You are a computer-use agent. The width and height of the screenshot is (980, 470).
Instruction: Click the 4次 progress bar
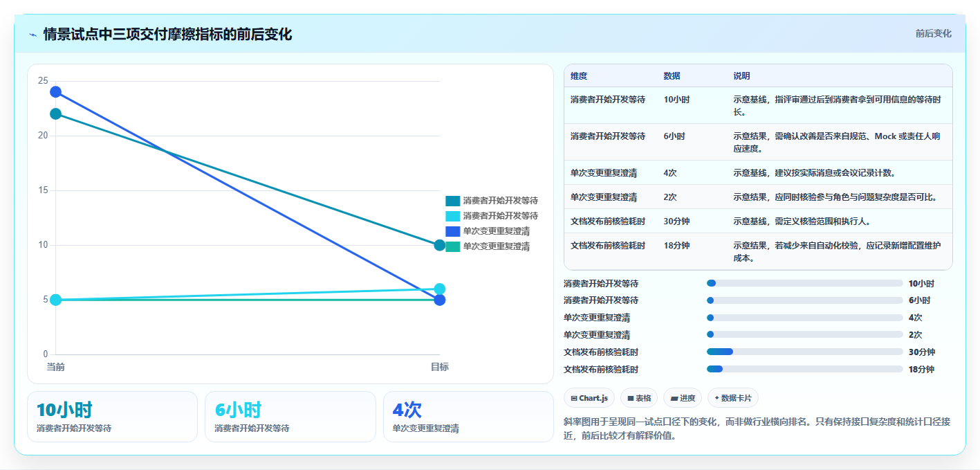point(805,318)
